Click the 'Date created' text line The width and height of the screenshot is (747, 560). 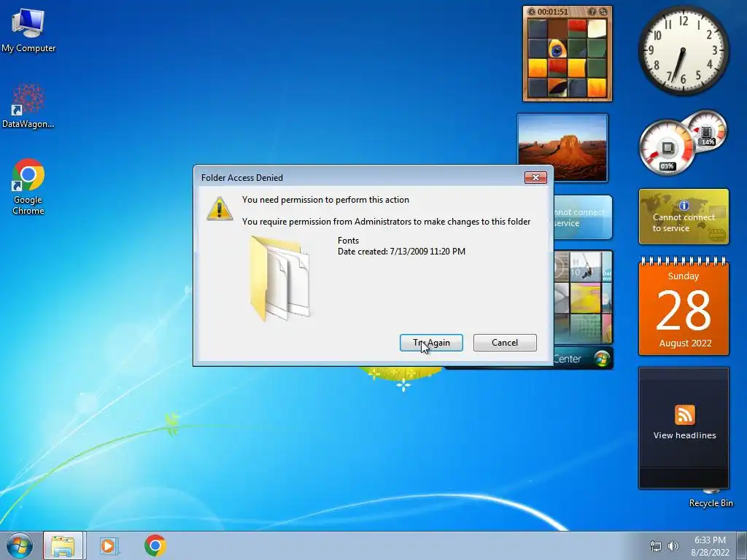[x=402, y=252]
